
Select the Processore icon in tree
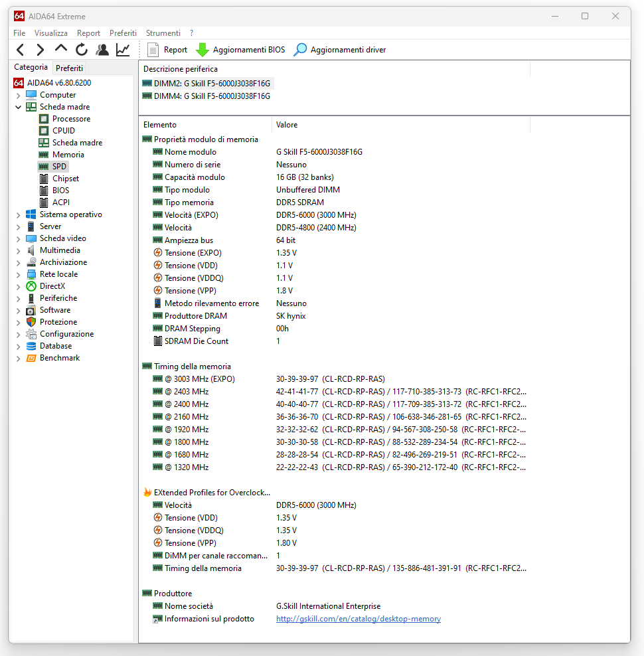click(x=44, y=119)
